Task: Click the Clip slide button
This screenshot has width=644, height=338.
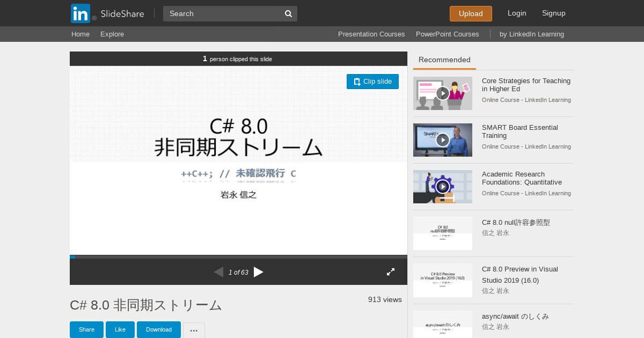Action: [372, 82]
